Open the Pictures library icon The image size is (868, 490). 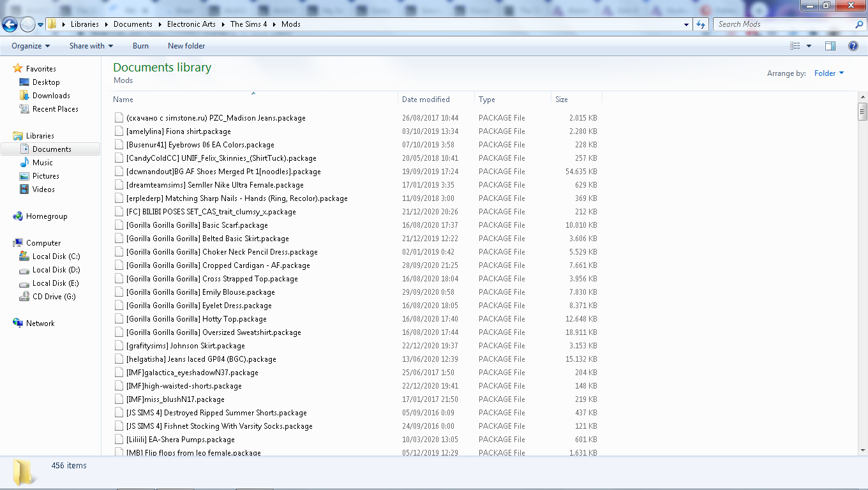(24, 176)
